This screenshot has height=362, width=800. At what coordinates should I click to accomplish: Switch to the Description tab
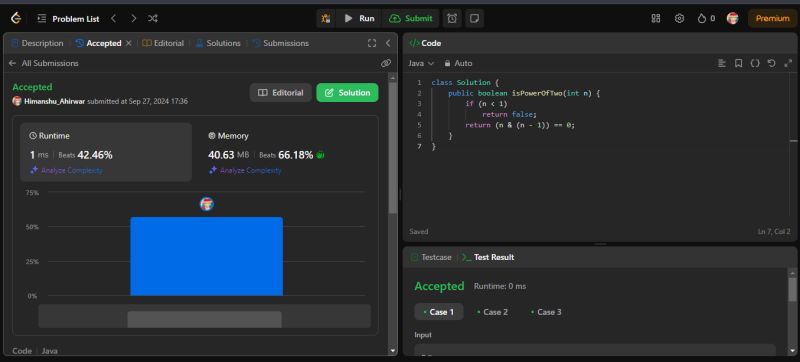click(x=37, y=43)
